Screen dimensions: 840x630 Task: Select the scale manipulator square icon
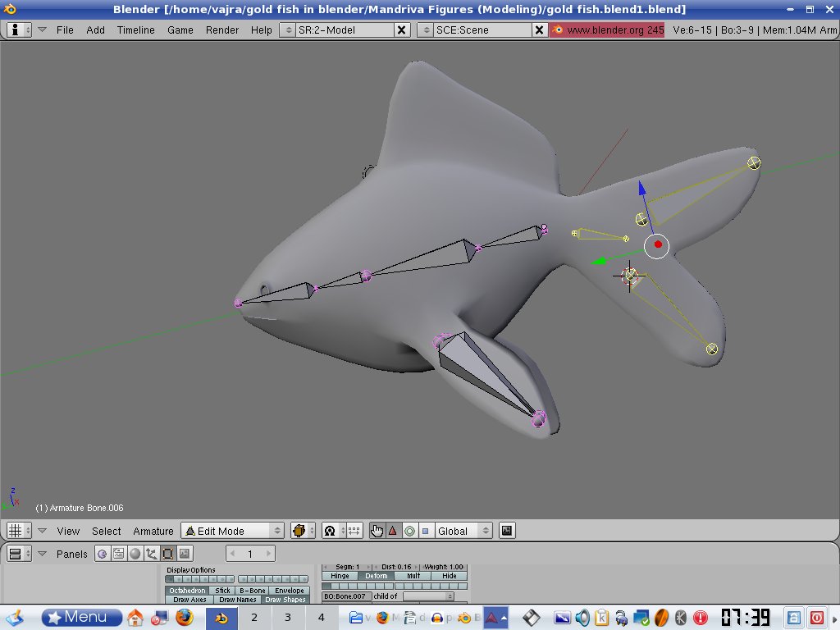coord(425,531)
